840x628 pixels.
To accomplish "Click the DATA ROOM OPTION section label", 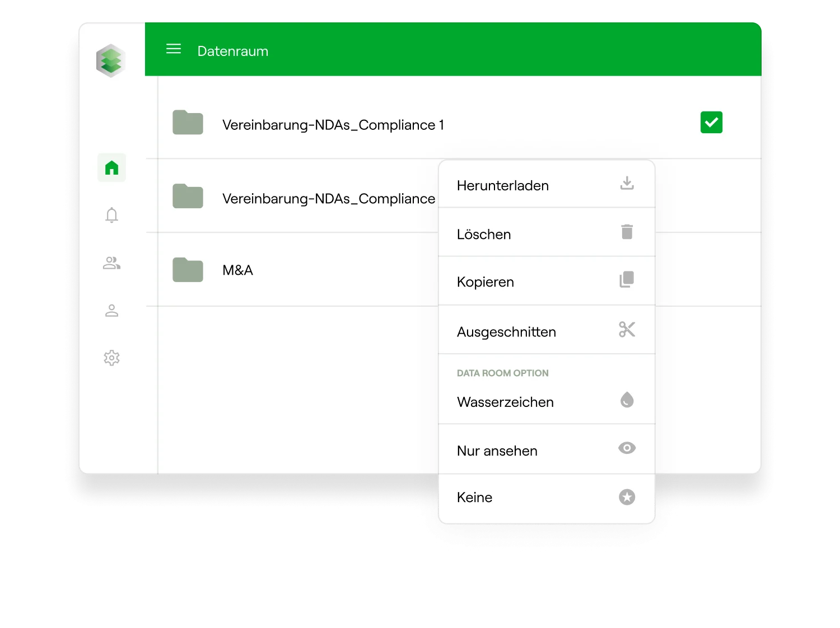I will 502,373.
